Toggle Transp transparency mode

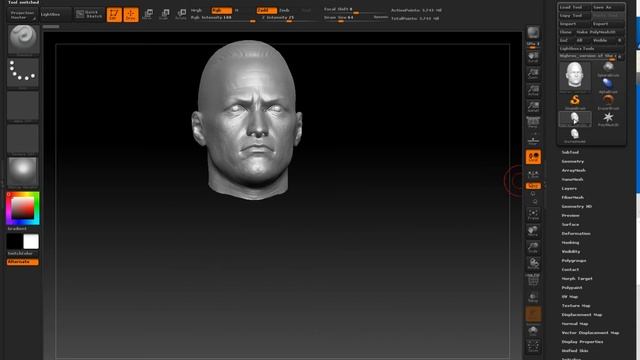(x=533, y=297)
